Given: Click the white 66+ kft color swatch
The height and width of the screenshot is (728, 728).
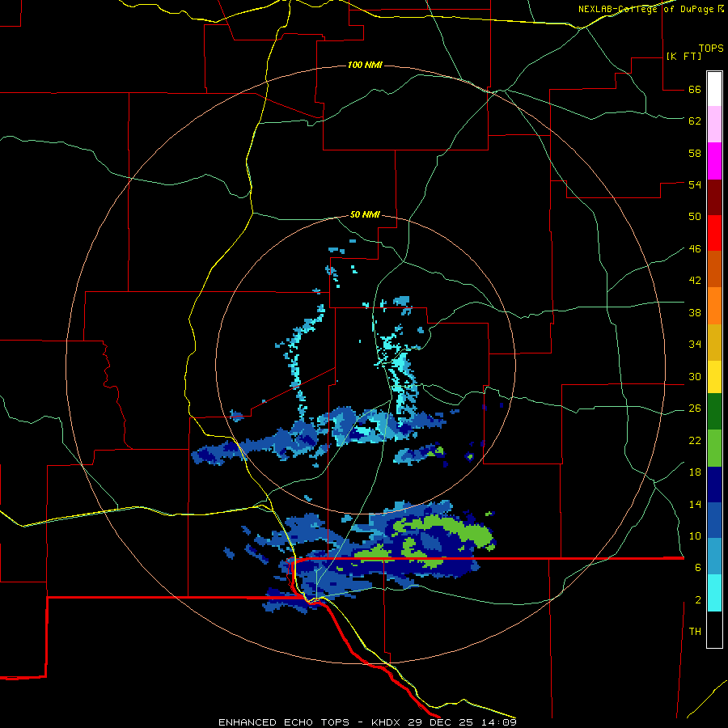Looking at the screenshot, I should (x=714, y=89).
